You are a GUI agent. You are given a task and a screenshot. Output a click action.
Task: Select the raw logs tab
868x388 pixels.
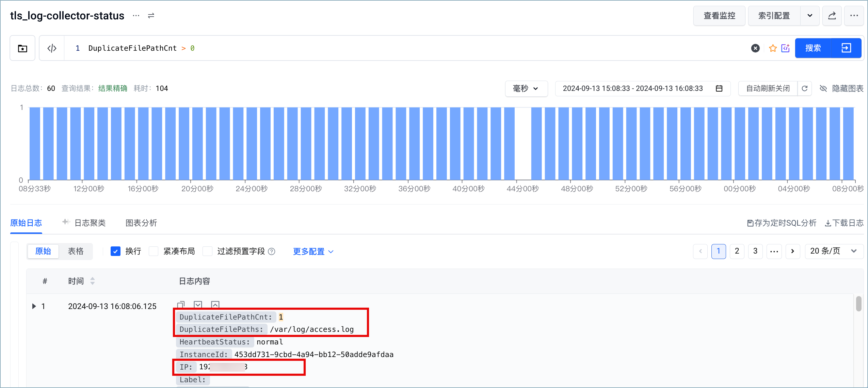(26, 223)
